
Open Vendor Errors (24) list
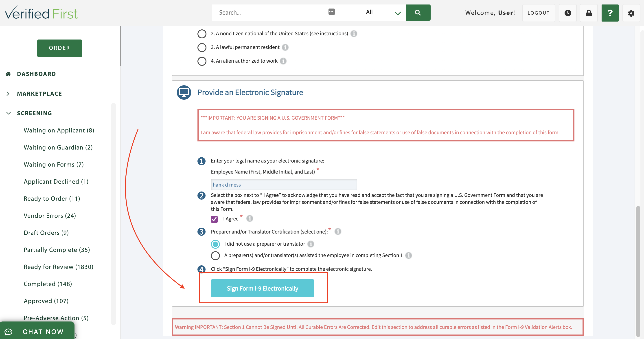click(x=50, y=216)
